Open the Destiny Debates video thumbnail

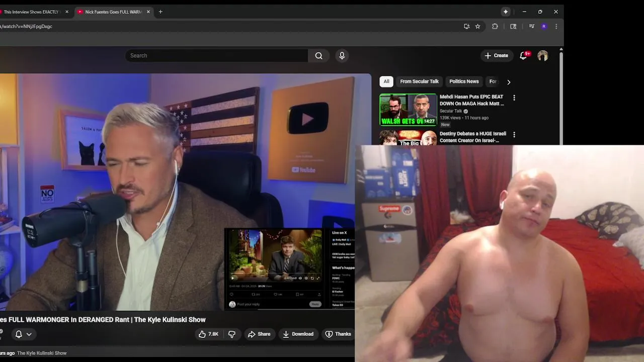click(408, 138)
